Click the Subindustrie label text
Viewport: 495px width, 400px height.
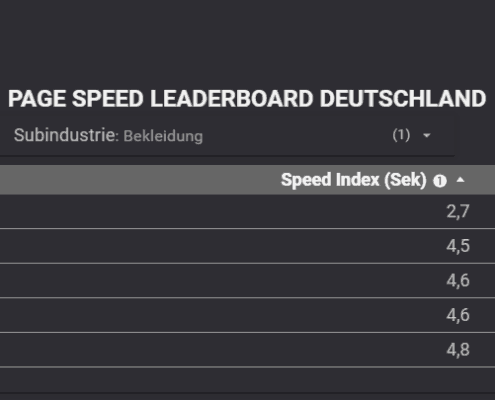click(66, 135)
